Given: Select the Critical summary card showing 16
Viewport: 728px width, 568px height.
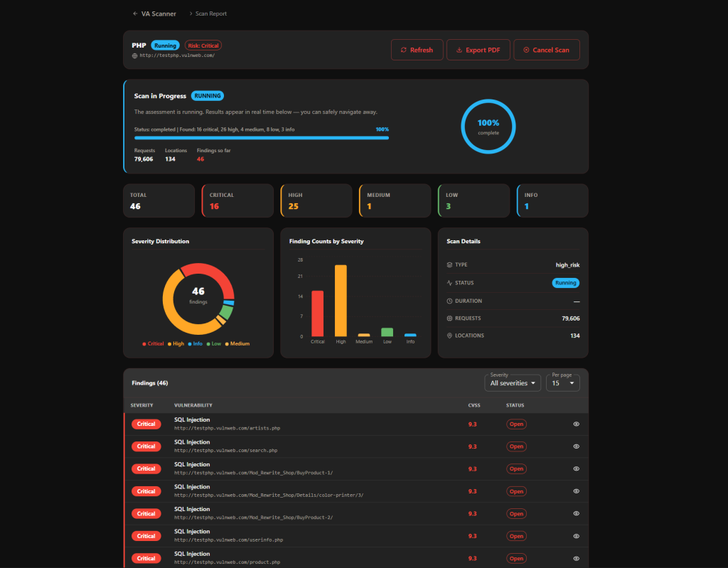Looking at the screenshot, I should pyautogui.click(x=237, y=200).
